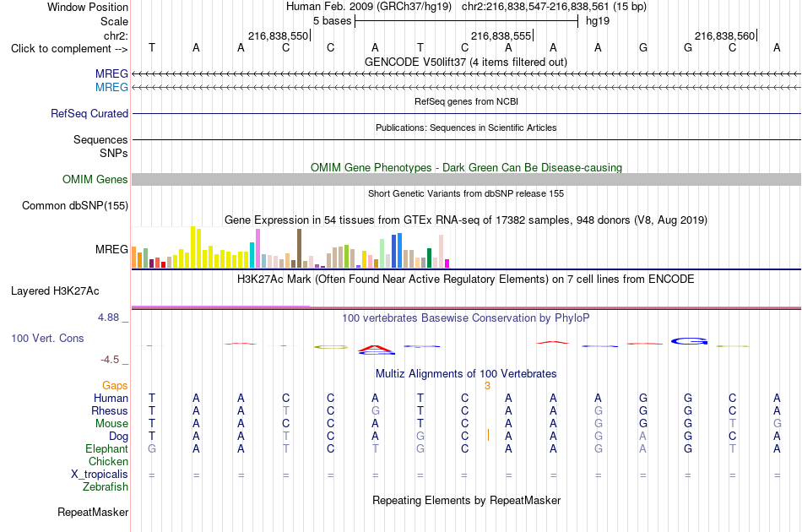Click the tall dark brown GTEx expression bar
This screenshot has height=532, width=802.
click(x=299, y=248)
